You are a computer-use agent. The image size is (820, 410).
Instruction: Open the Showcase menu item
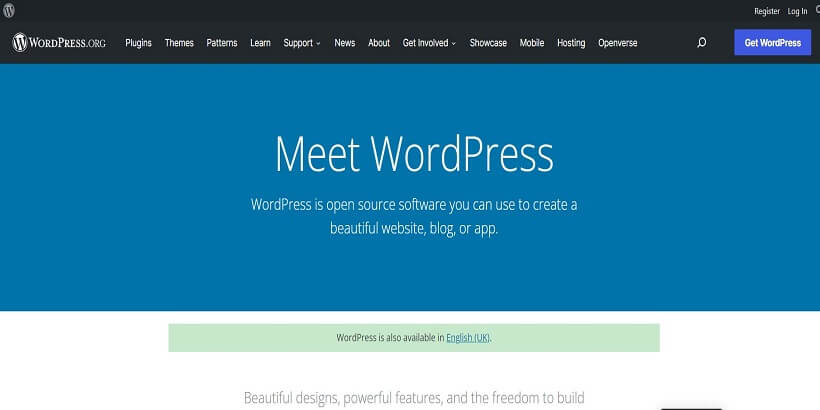pos(488,43)
